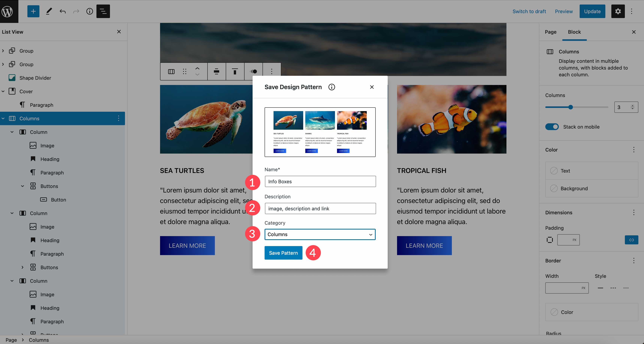The width and height of the screenshot is (644, 344).
Task: Click Save Pattern button in dialog
Action: [x=283, y=253]
